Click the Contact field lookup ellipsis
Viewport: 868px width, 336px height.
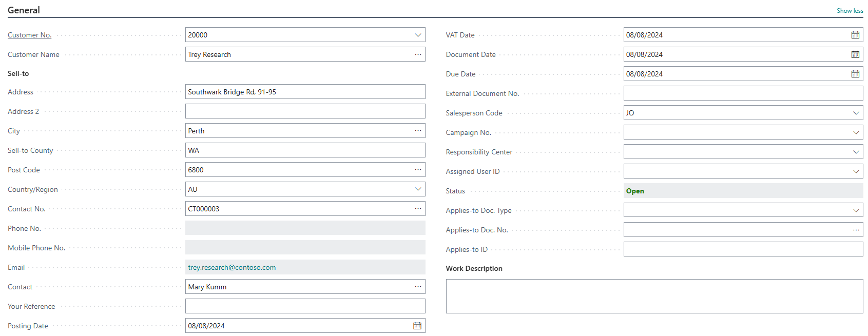tap(418, 287)
